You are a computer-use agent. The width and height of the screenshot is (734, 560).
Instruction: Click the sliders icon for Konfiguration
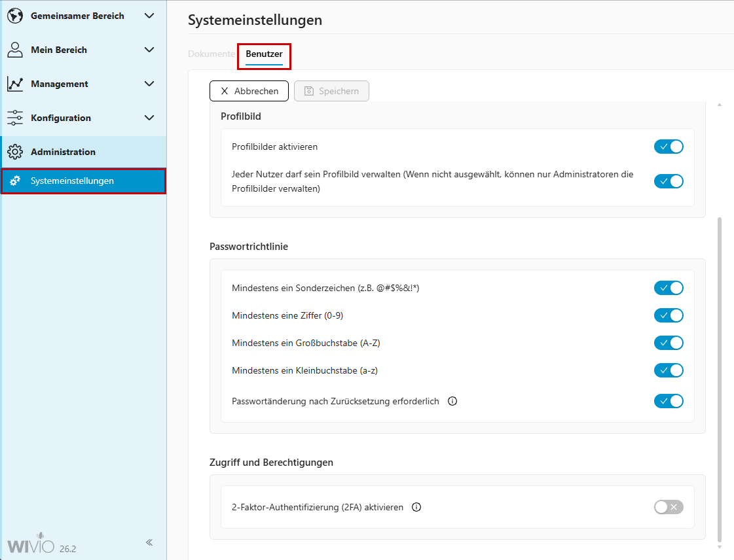[15, 118]
